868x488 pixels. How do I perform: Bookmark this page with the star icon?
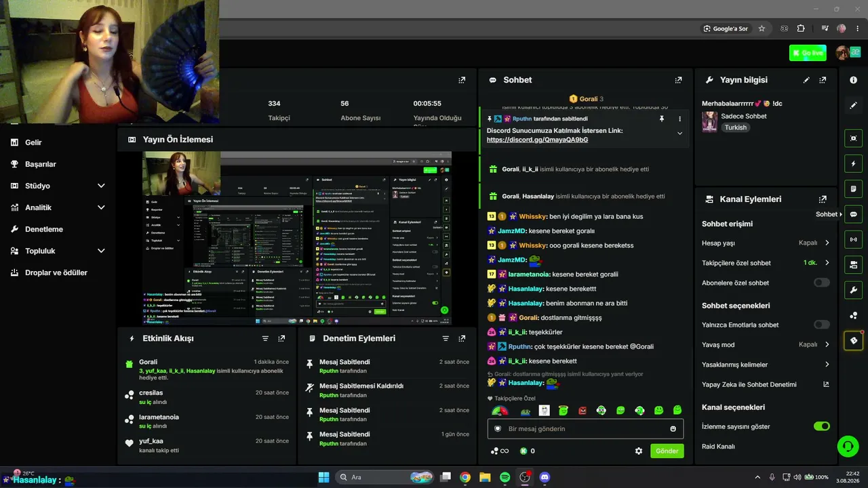[x=762, y=28]
